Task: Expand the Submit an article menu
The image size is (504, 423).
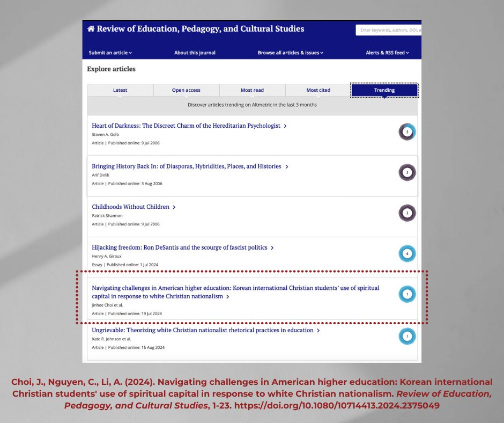Action: [110, 53]
